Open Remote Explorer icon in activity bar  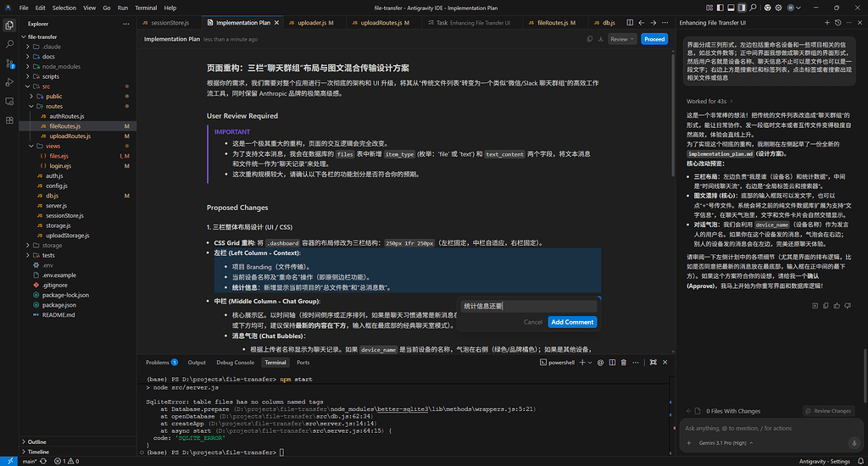9,102
